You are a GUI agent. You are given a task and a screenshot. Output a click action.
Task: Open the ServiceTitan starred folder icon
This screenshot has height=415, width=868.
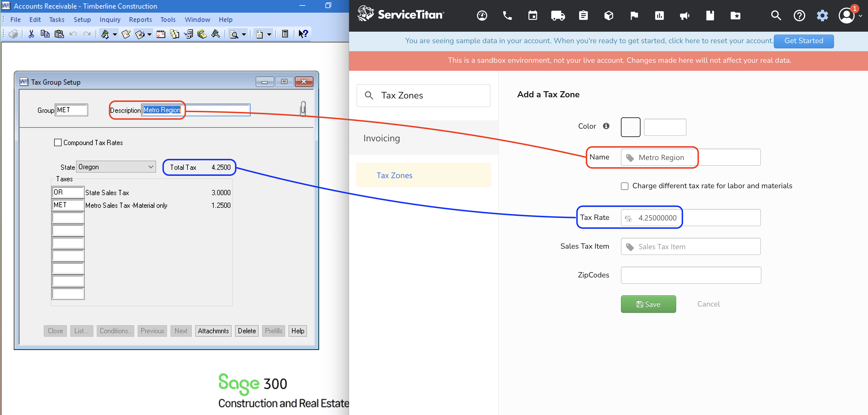pyautogui.click(x=735, y=16)
